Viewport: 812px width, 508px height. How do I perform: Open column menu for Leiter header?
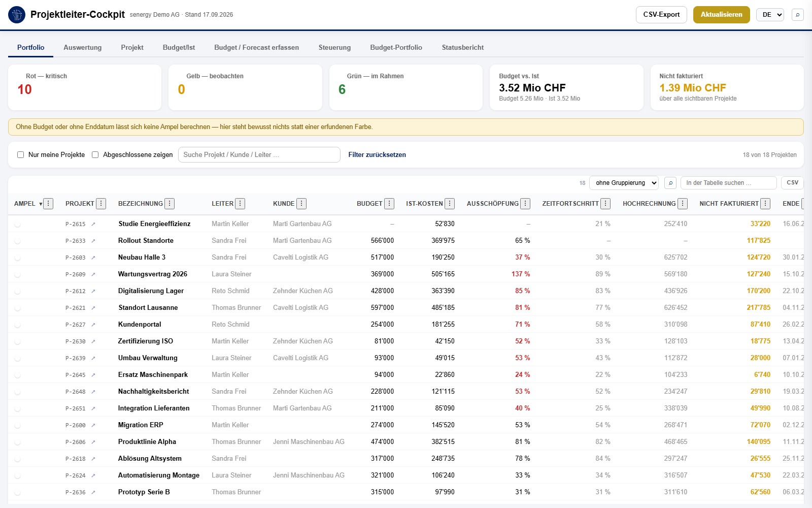point(240,204)
